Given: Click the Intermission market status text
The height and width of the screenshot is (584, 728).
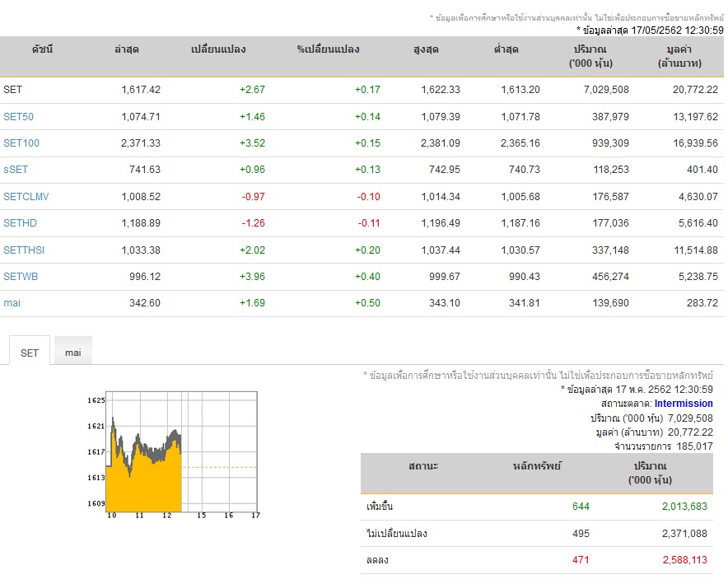Looking at the screenshot, I should 684,404.
